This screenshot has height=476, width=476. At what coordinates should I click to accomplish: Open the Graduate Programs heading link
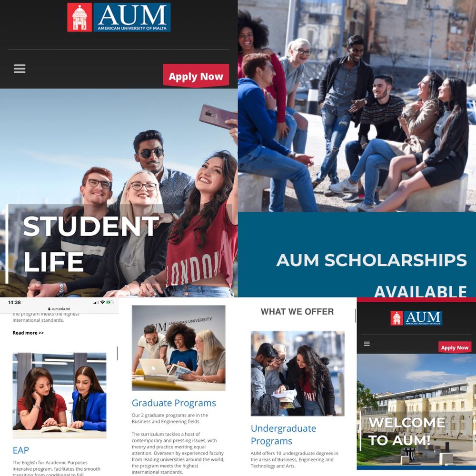pyautogui.click(x=174, y=403)
